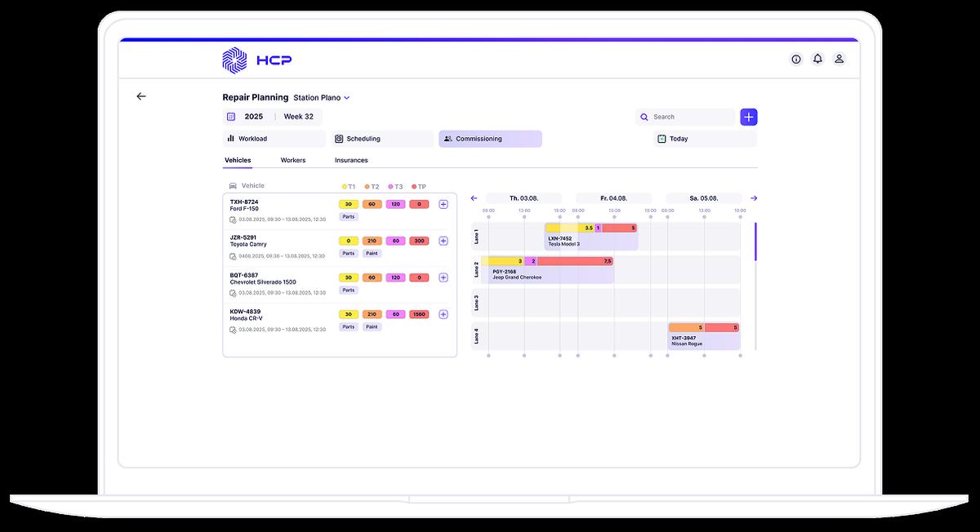Select the Commissioning view
980x532 pixels.
pyautogui.click(x=490, y=139)
